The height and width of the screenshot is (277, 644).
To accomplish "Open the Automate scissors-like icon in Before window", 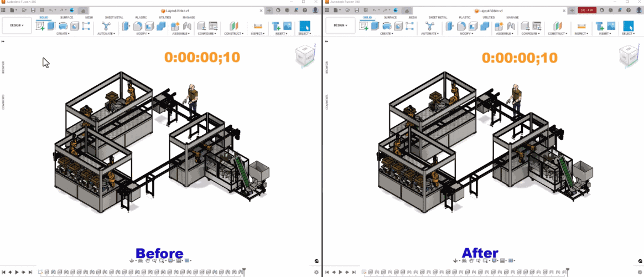I will click(107, 26).
